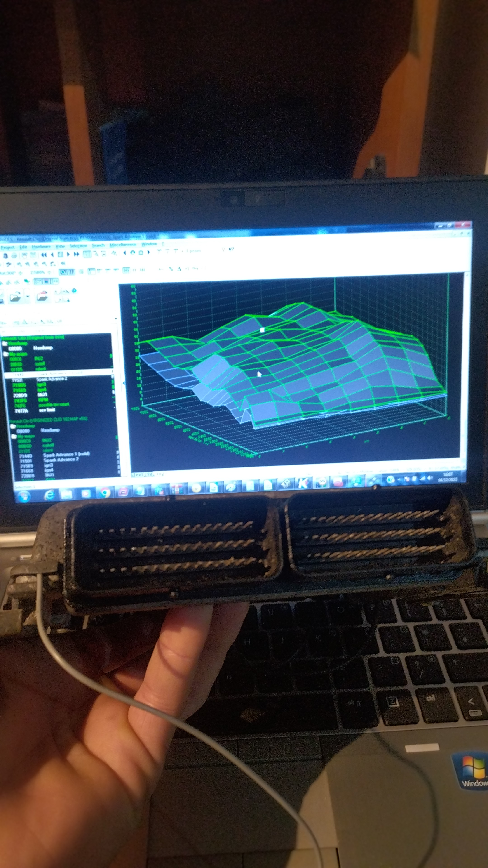The image size is (488, 868).
Task: Click the fast rewind double-arrow icon
Action: 44,255
